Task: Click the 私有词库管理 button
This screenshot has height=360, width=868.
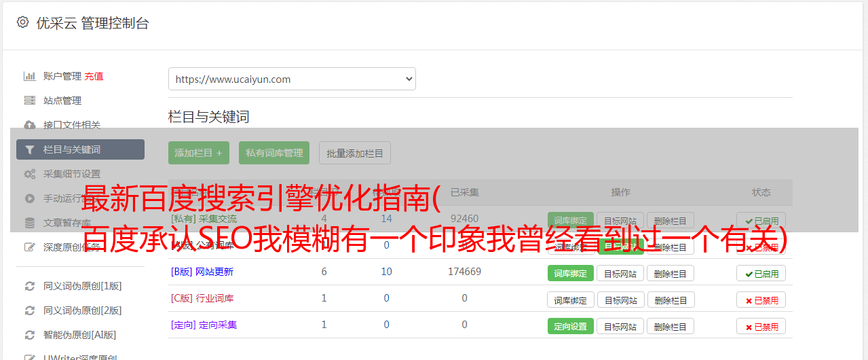Action: [x=274, y=153]
